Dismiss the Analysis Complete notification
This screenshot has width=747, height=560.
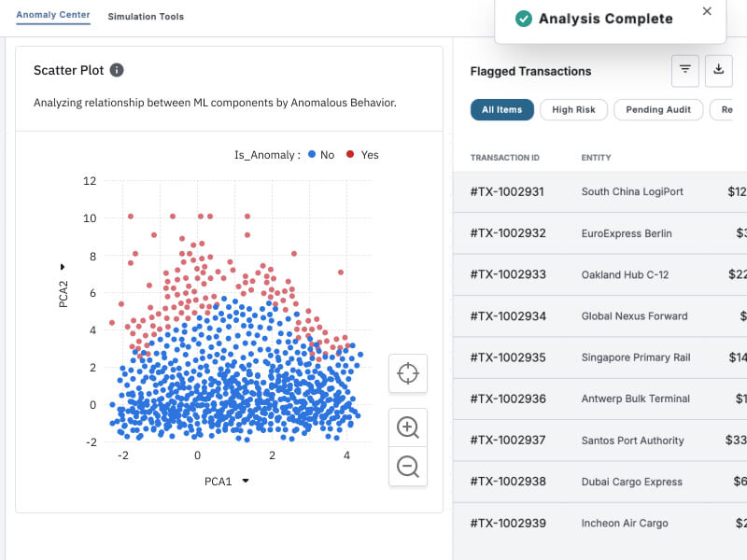click(707, 11)
